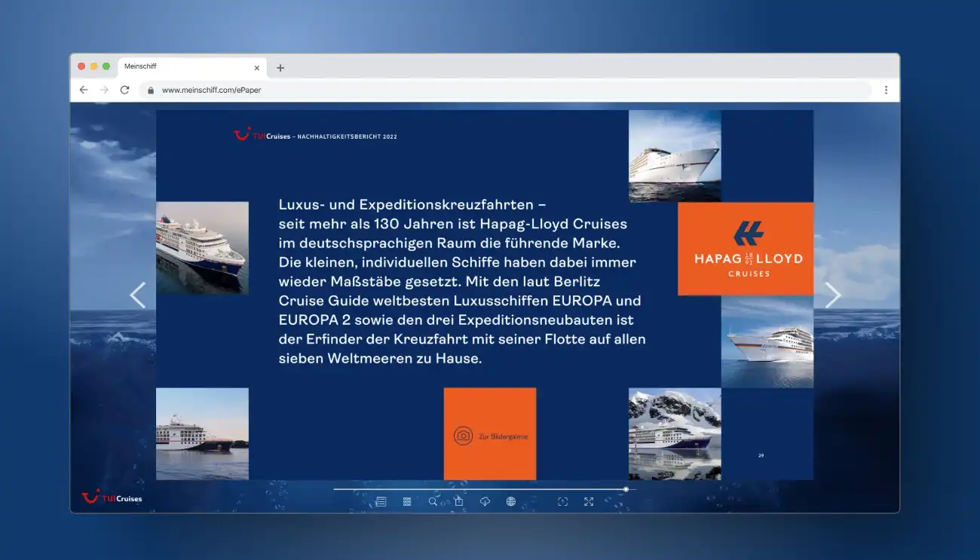Click the paragraph starting 'Luxus- und Expeditionskreuzfahrten'
This screenshot has height=560, width=980.
(x=462, y=281)
